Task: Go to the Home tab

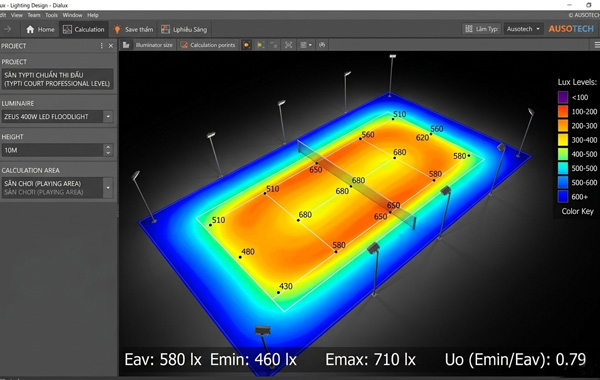Action: pyautogui.click(x=40, y=29)
